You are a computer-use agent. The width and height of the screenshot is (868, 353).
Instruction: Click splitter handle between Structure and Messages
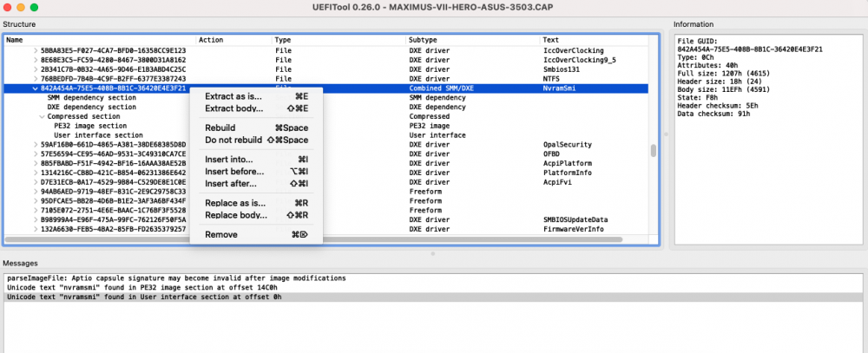(433, 253)
